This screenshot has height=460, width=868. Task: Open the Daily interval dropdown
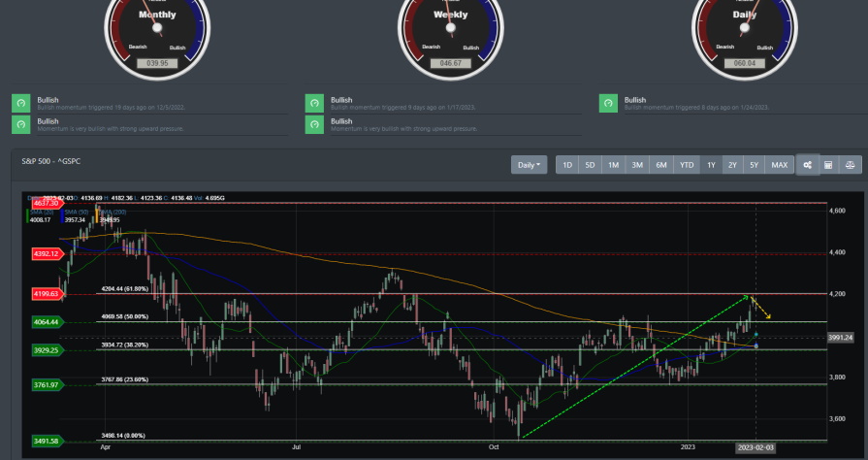(529, 165)
